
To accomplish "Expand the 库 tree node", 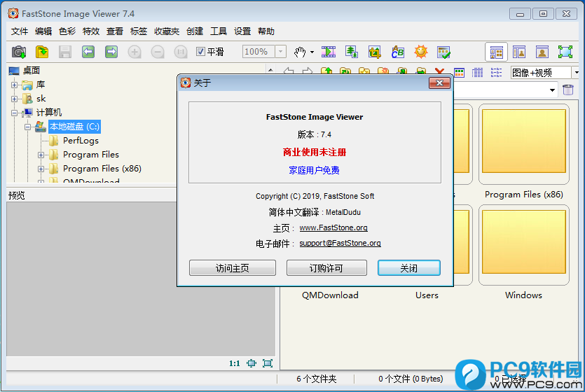I will point(14,85).
